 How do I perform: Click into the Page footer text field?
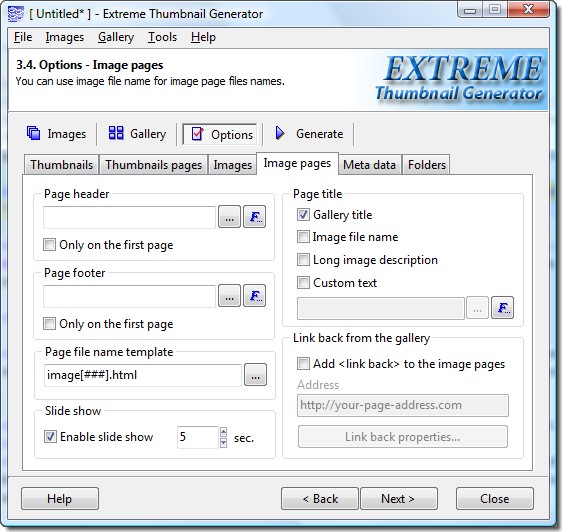(129, 296)
